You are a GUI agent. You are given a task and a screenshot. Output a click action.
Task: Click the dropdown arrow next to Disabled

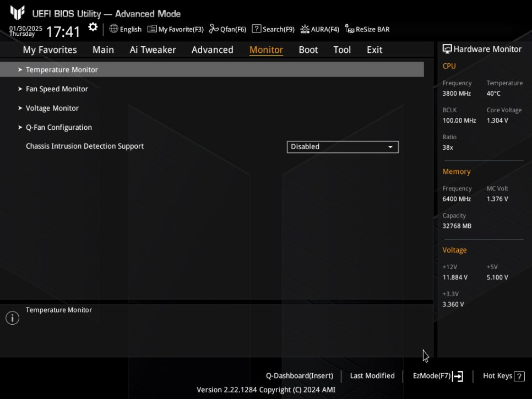tap(390, 147)
